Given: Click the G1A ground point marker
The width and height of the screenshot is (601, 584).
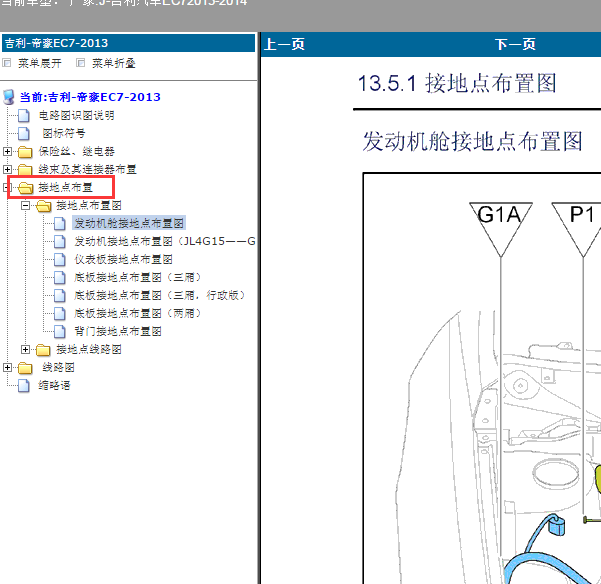Looking at the screenshot, I should (x=501, y=229).
